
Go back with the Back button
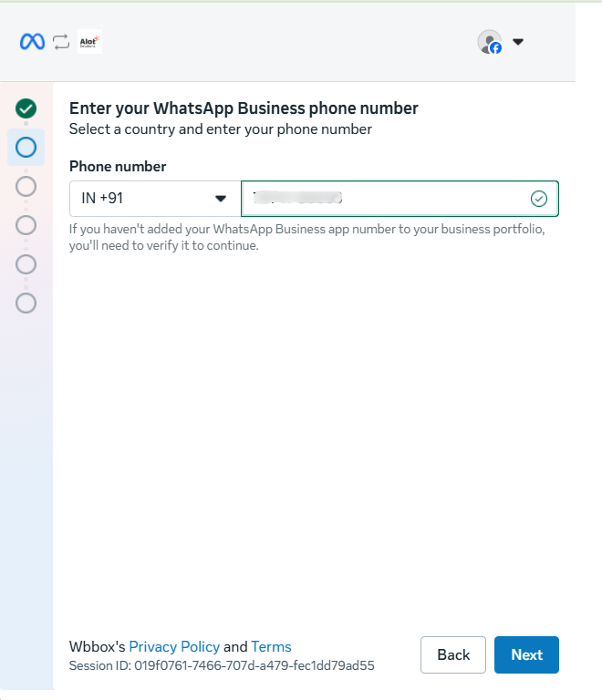452,655
